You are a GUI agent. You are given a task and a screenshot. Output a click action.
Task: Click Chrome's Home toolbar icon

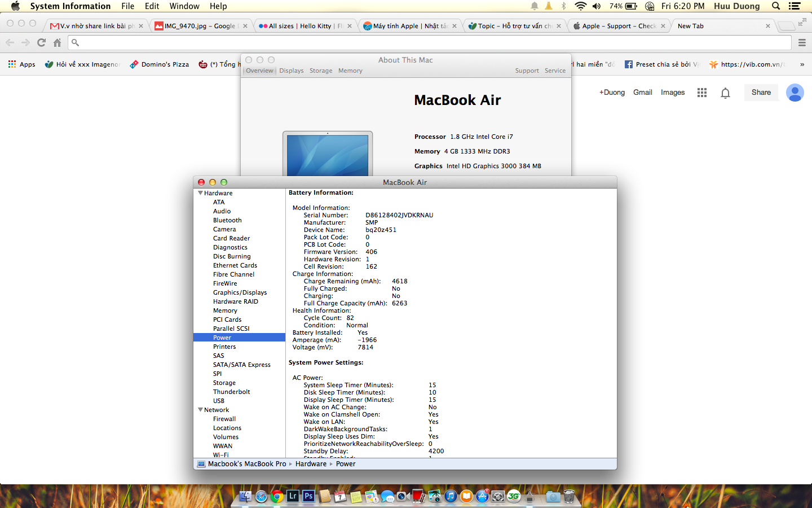[x=57, y=43]
